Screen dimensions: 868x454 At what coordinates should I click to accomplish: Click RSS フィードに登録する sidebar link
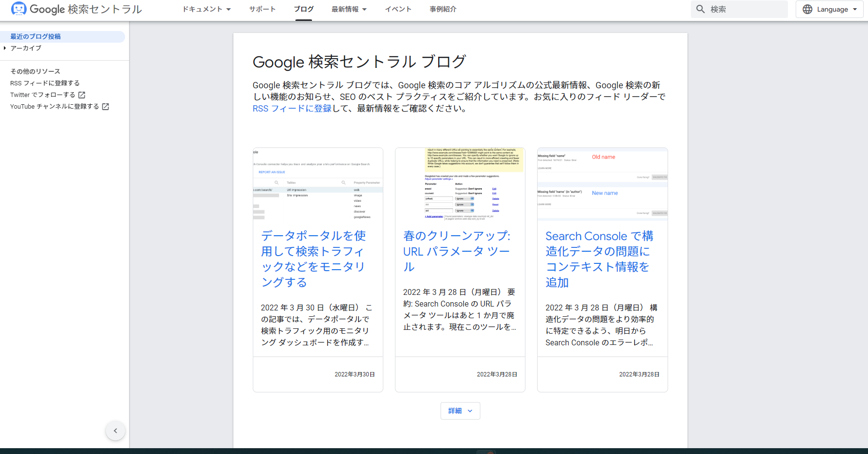coord(45,83)
